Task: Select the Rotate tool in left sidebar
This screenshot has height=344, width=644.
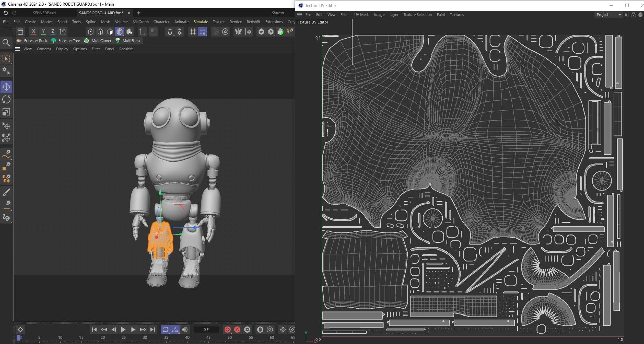Action: point(6,99)
